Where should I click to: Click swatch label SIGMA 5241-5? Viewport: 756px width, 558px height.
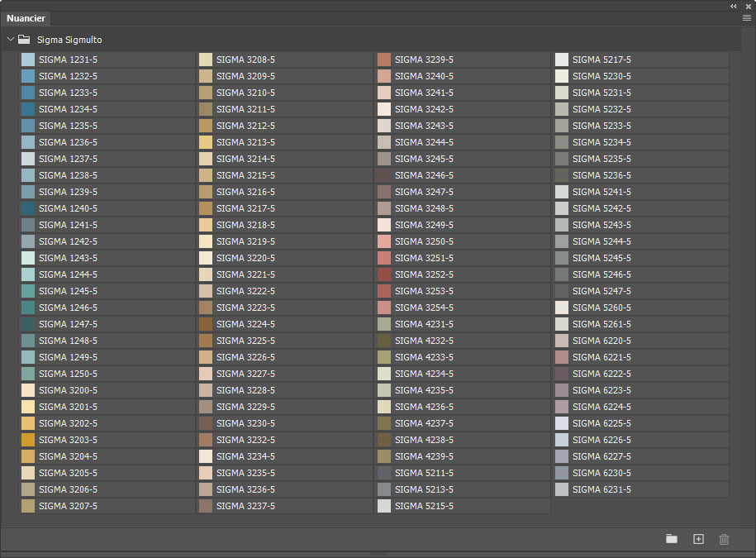tap(601, 192)
